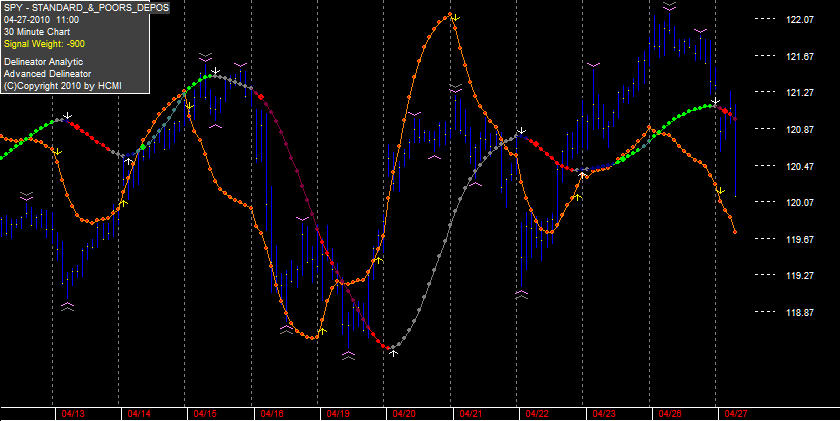Click the Signal Weight -900 text
Viewport: 840px width, 421px height.
coord(44,44)
